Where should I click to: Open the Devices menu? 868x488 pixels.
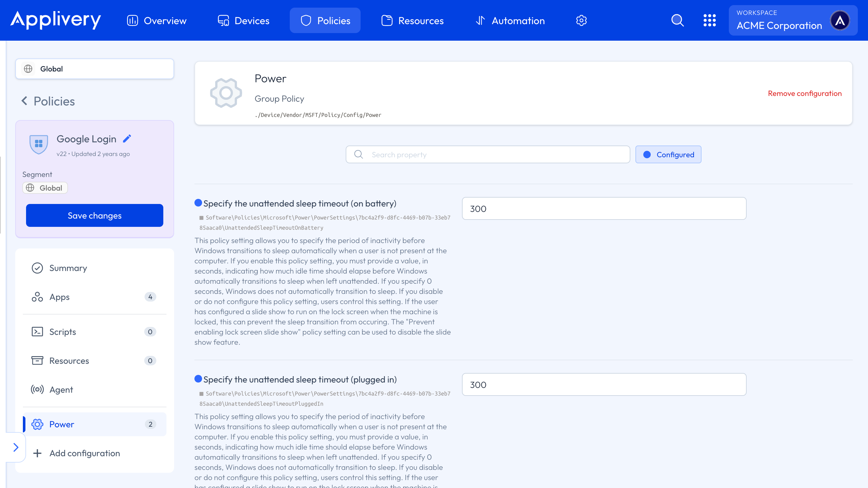click(x=243, y=21)
